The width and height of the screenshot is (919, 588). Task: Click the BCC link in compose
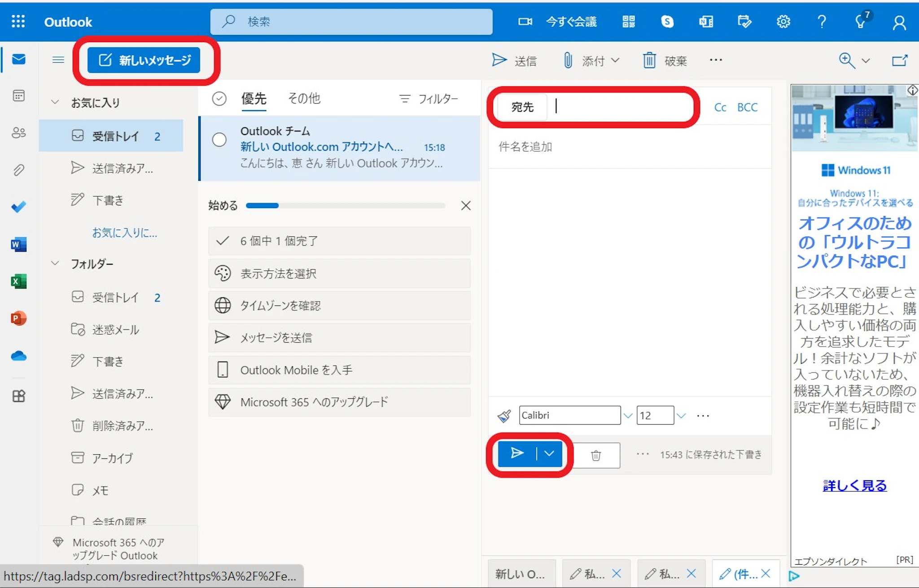coord(747,107)
